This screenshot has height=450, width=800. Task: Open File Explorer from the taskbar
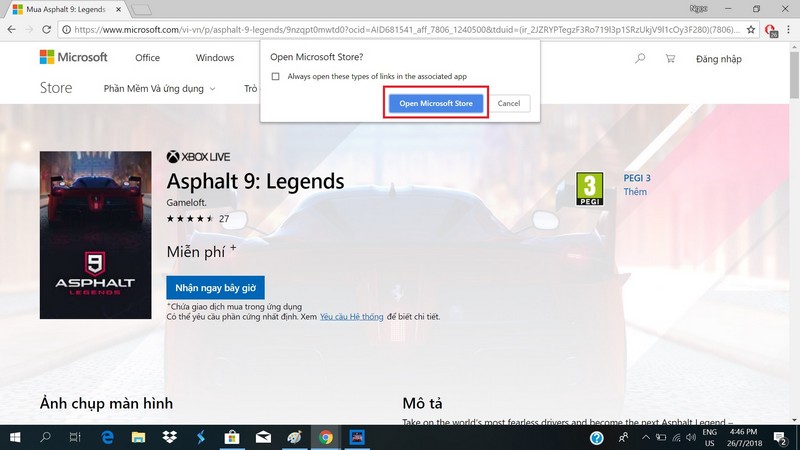tap(138, 437)
